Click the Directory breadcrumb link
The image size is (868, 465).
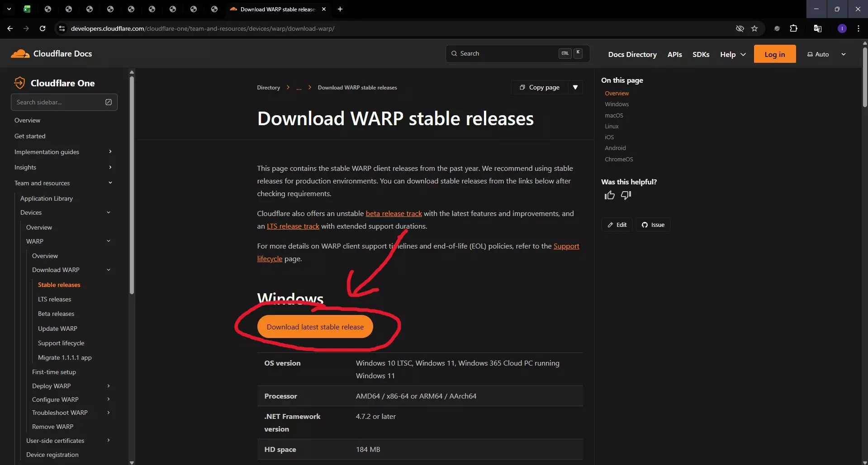(x=269, y=88)
